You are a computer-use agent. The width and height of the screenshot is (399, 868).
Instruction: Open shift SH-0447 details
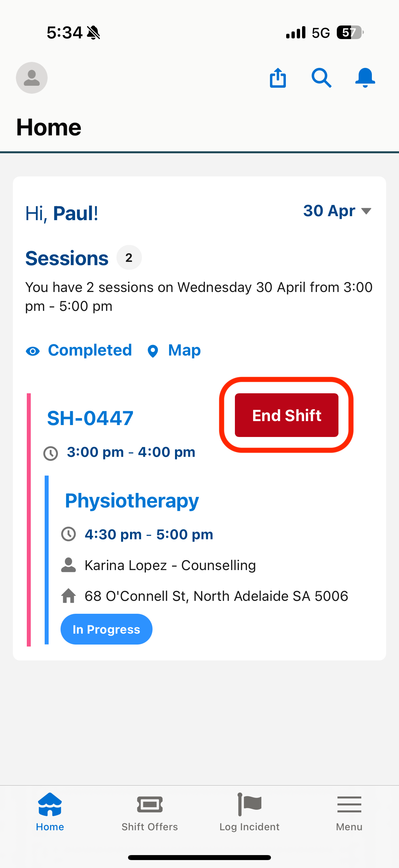[x=90, y=418]
